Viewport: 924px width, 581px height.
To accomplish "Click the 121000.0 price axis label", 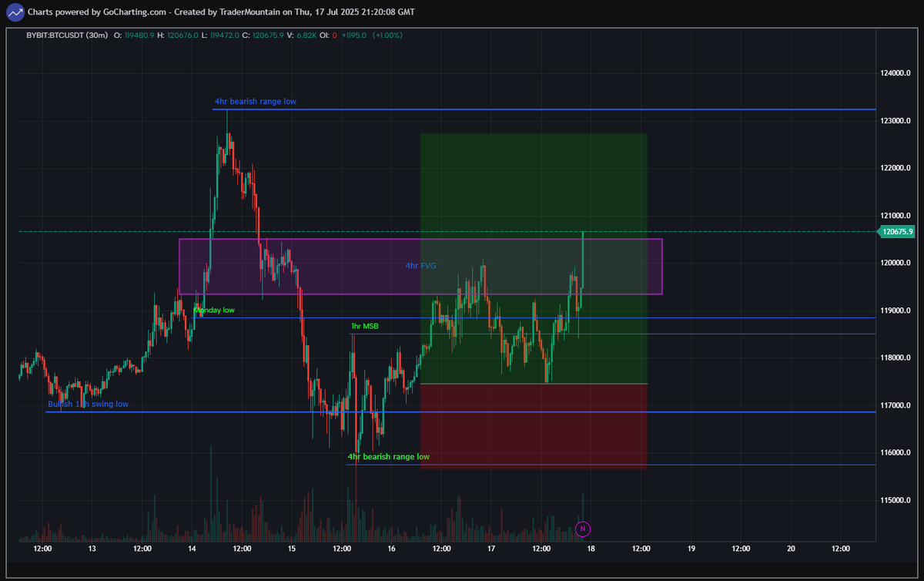I will [897, 216].
